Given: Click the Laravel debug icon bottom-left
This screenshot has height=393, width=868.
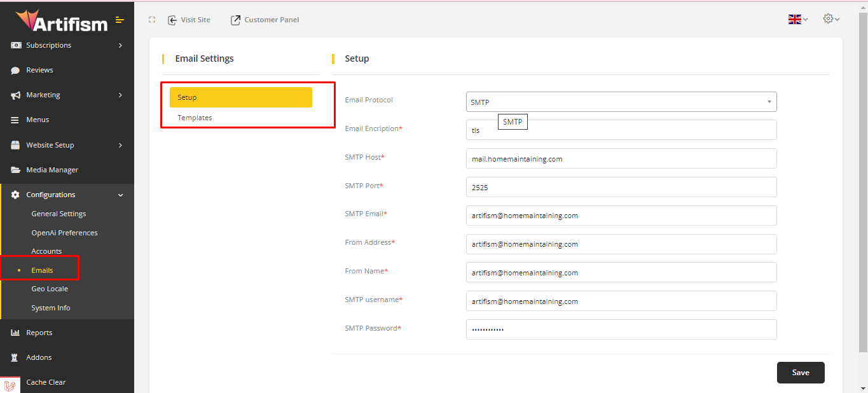Looking at the screenshot, I should point(10,385).
